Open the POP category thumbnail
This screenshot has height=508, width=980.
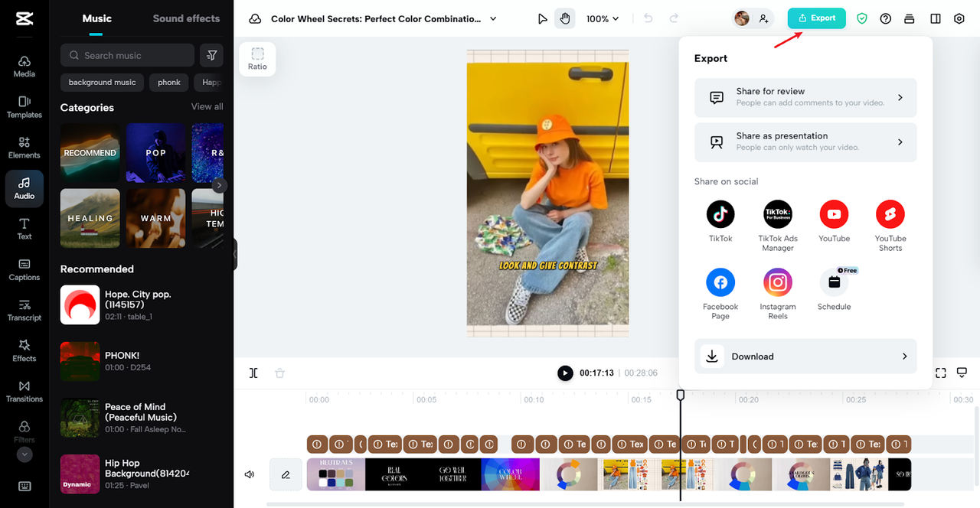(x=156, y=153)
